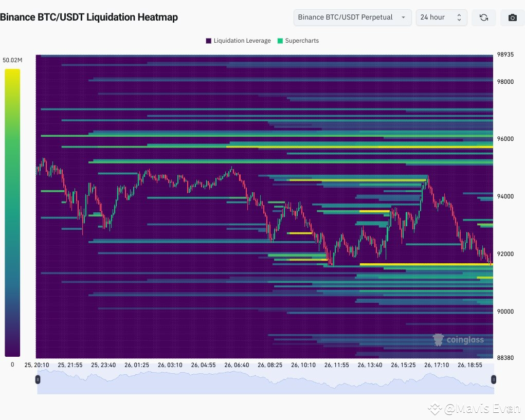Open the Binance BTC/USDT Perpetual symbol selector
The width and height of the screenshot is (525, 420).
click(352, 17)
